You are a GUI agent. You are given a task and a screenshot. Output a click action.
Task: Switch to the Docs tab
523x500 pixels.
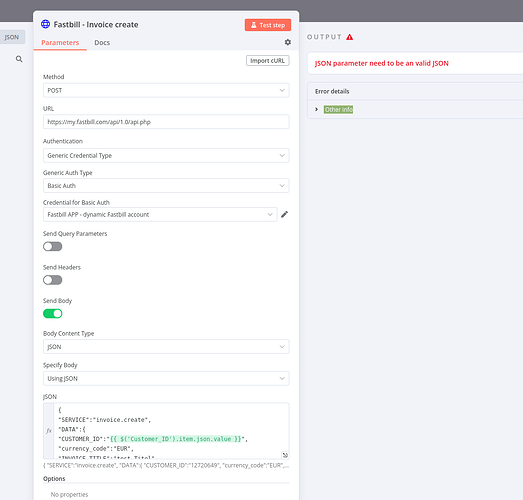click(102, 43)
